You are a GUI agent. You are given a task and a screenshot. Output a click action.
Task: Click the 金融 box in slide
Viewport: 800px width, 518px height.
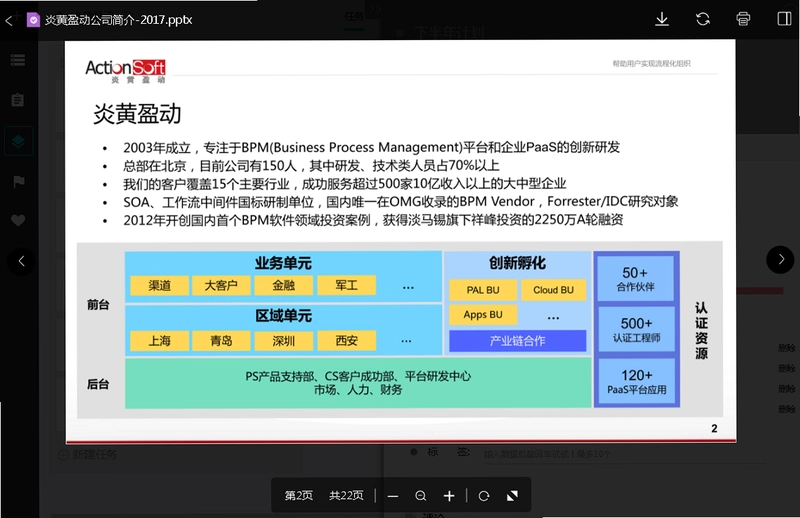point(284,285)
